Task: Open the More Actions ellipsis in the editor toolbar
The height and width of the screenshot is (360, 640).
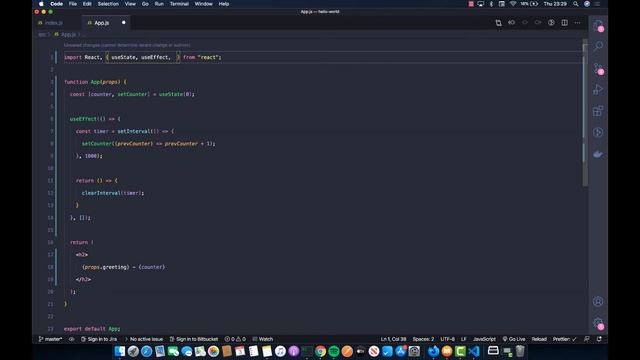Action: pos(577,23)
